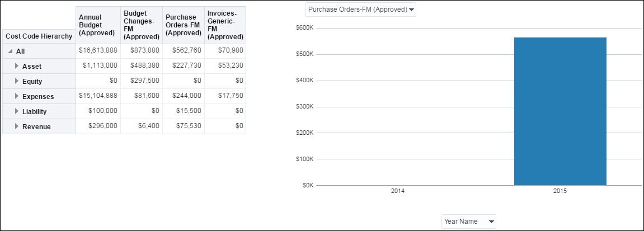The height and width of the screenshot is (231, 644).
Task: Click the $300K axis label
Action: coord(304,107)
